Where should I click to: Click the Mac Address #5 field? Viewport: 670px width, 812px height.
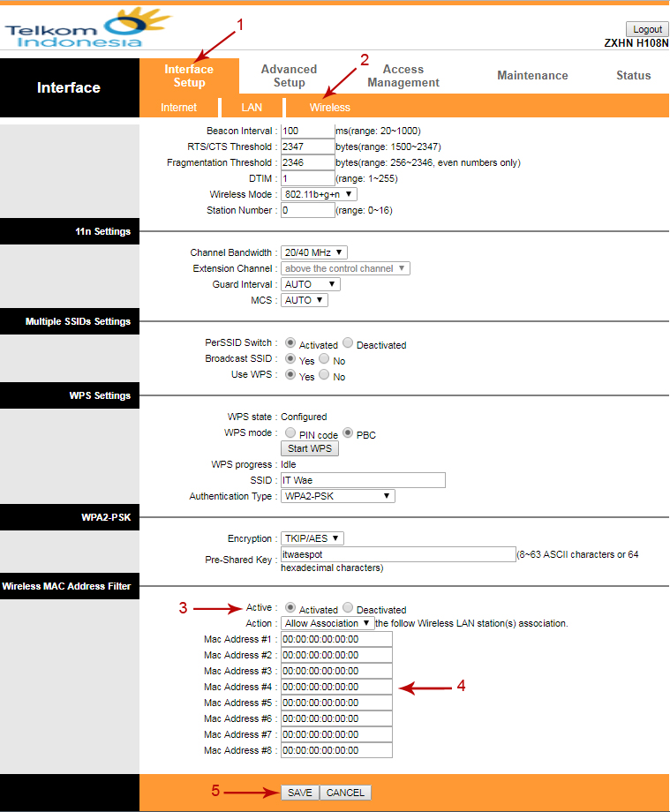pos(336,703)
